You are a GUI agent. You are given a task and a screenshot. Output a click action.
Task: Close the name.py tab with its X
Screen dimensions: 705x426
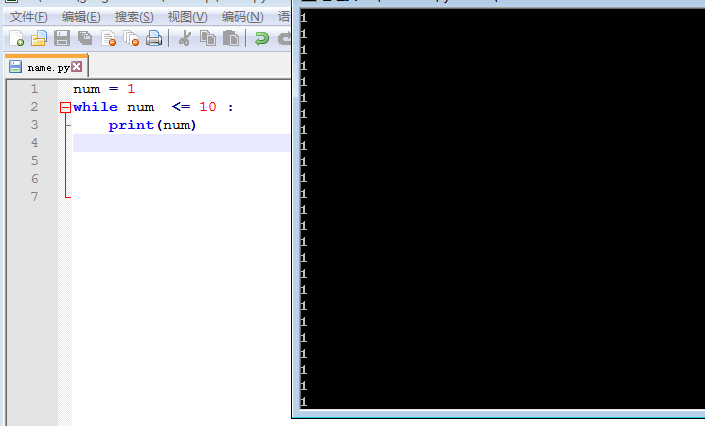[77, 67]
